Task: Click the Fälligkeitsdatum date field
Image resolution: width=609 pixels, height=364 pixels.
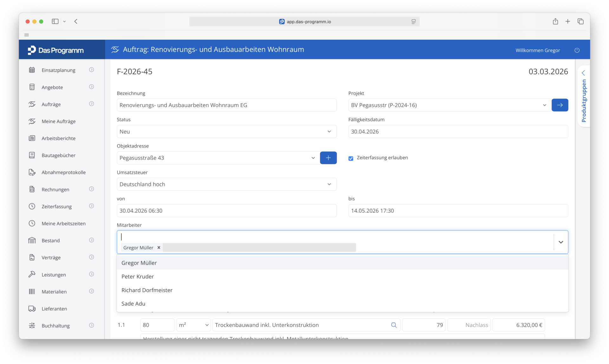Action: (x=458, y=131)
